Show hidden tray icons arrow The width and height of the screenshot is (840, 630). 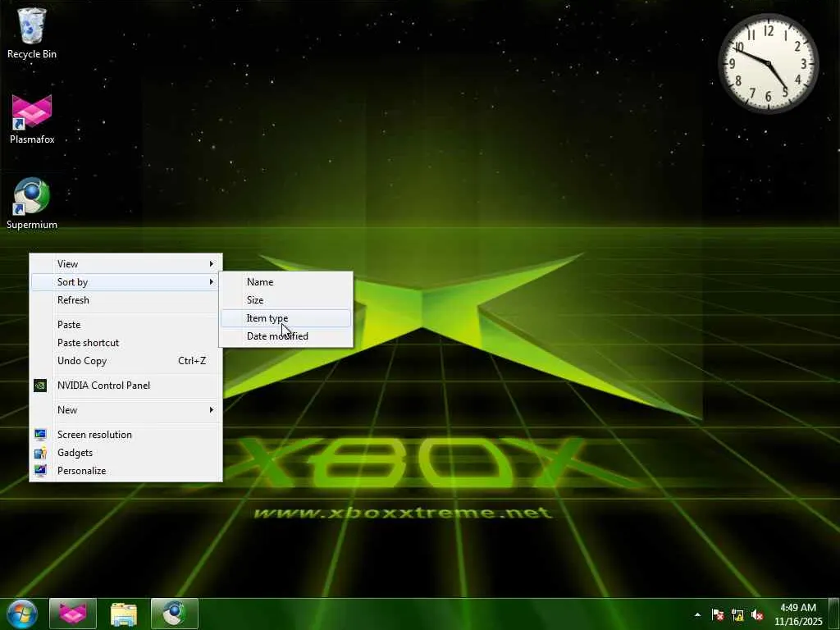(697, 614)
